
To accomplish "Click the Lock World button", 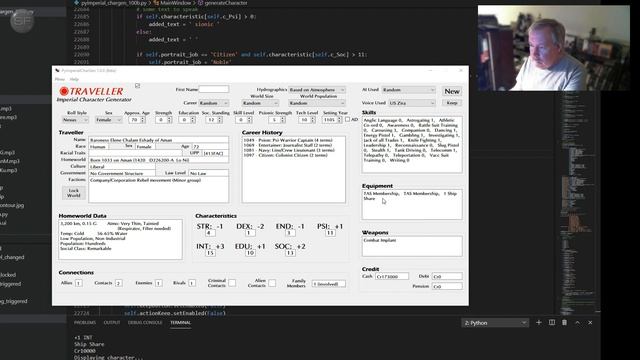I will [x=73, y=193].
